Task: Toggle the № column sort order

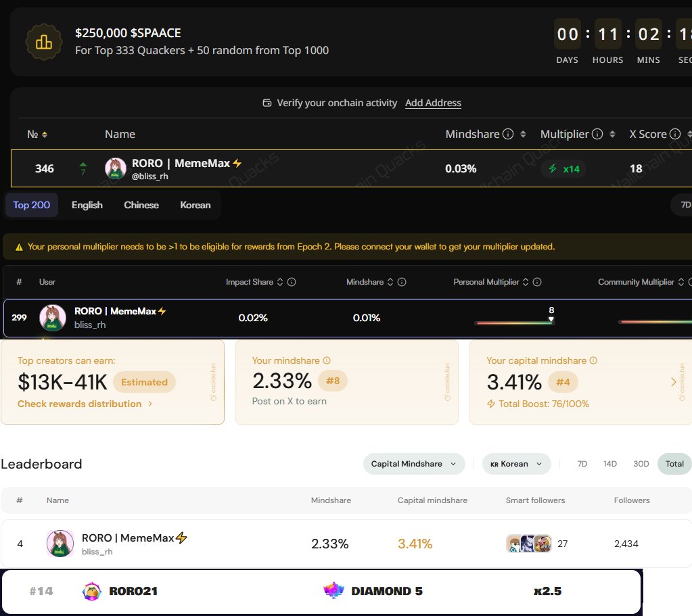Action: 45,134
